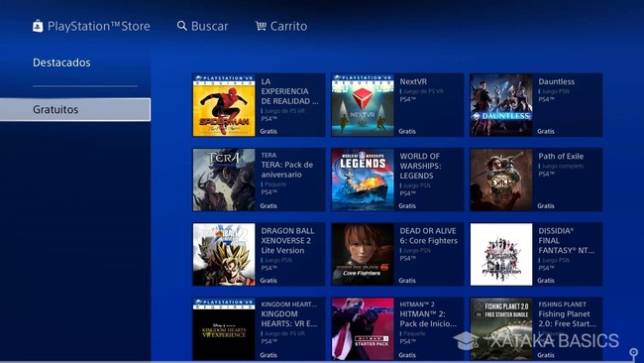Click Gratis on Dissidia Final Fantasy tile
This screenshot has height=363, width=644.
(546, 281)
